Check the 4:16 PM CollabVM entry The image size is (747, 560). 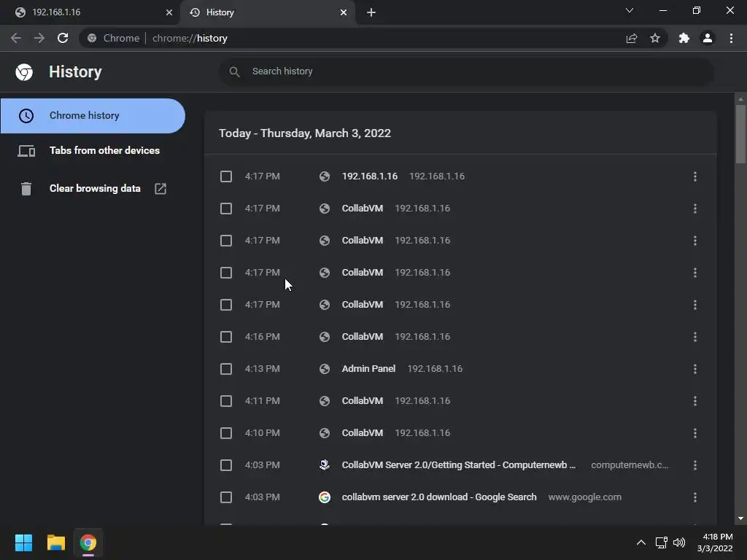pyautogui.click(x=226, y=337)
